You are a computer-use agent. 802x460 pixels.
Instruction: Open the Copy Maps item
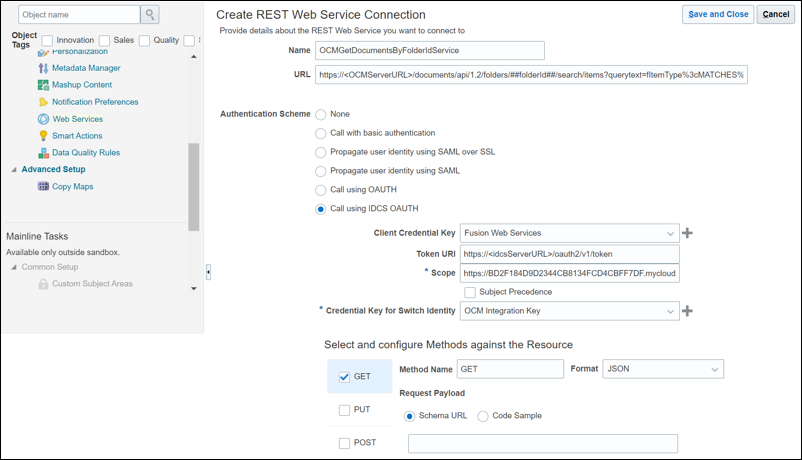[x=72, y=186]
